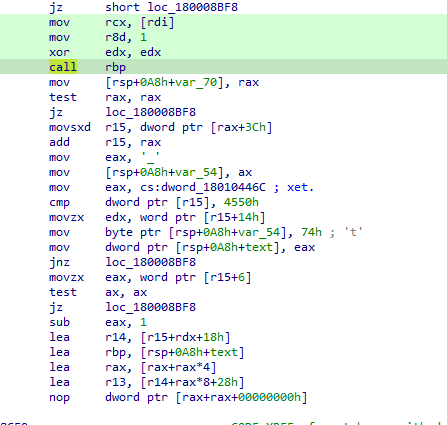The height and width of the screenshot is (425, 447).
Task: Click the word ptr [r15+6] operand
Action: (196, 277)
